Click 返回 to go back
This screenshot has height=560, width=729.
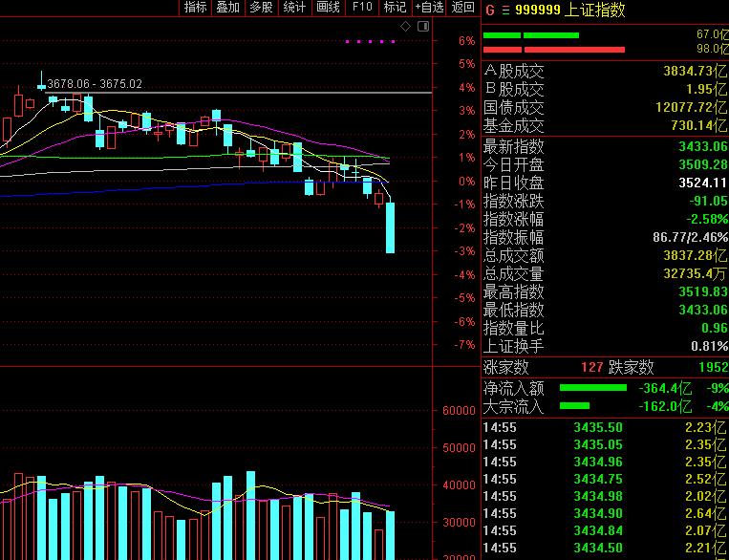pos(463,8)
